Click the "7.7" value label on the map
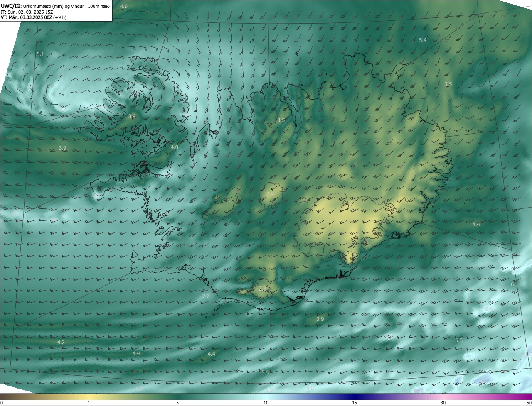532x406 pixels. click(205, 296)
